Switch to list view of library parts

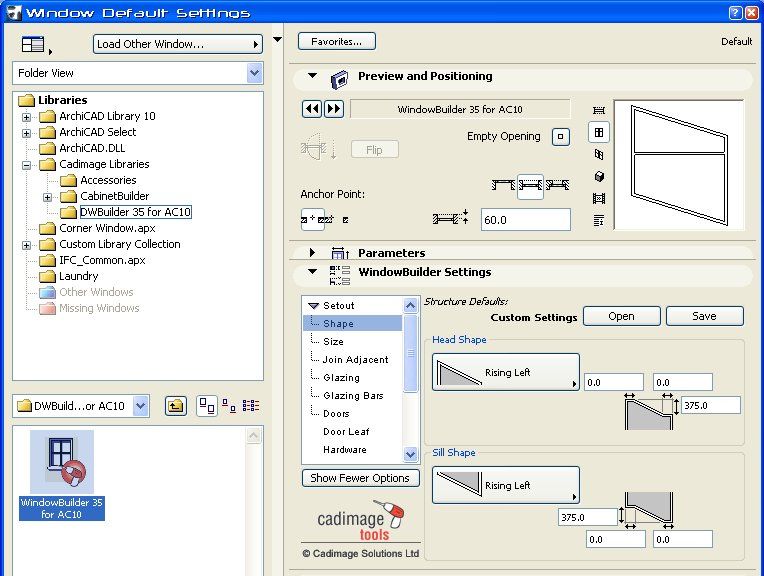pyautogui.click(x=251, y=405)
